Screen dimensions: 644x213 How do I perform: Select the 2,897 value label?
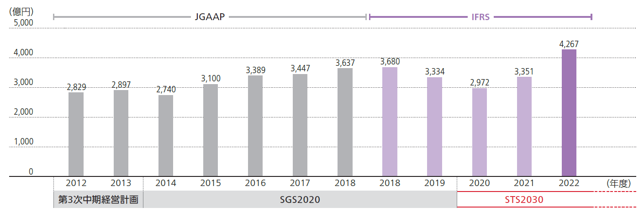(121, 85)
